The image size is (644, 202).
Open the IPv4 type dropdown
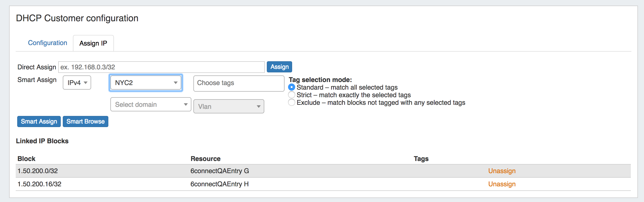pos(77,83)
